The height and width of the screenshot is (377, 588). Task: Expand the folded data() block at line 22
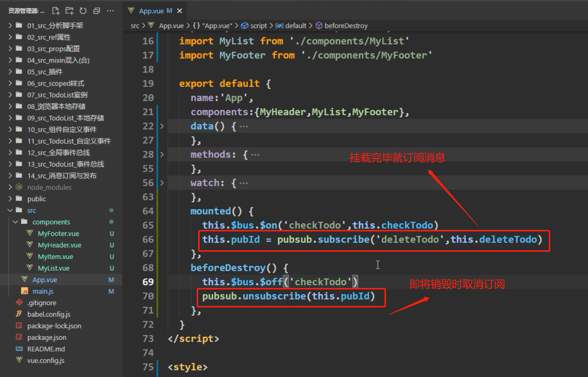162,126
